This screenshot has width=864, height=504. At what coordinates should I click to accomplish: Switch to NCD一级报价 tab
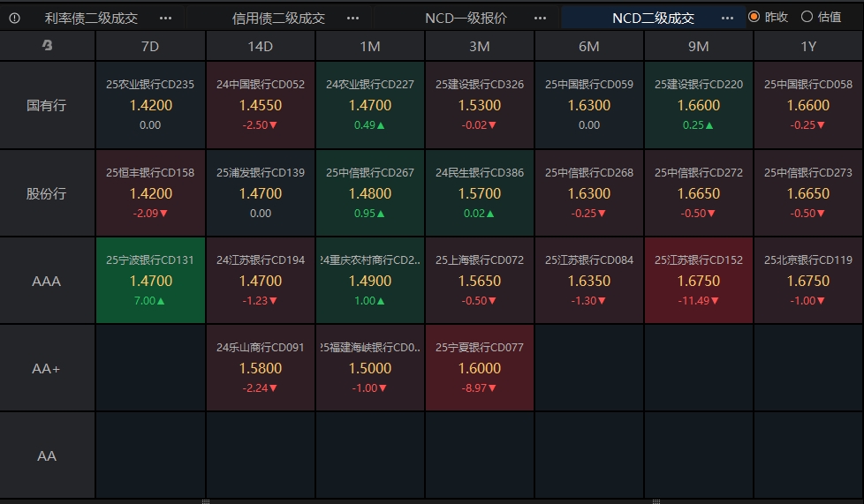click(x=466, y=19)
